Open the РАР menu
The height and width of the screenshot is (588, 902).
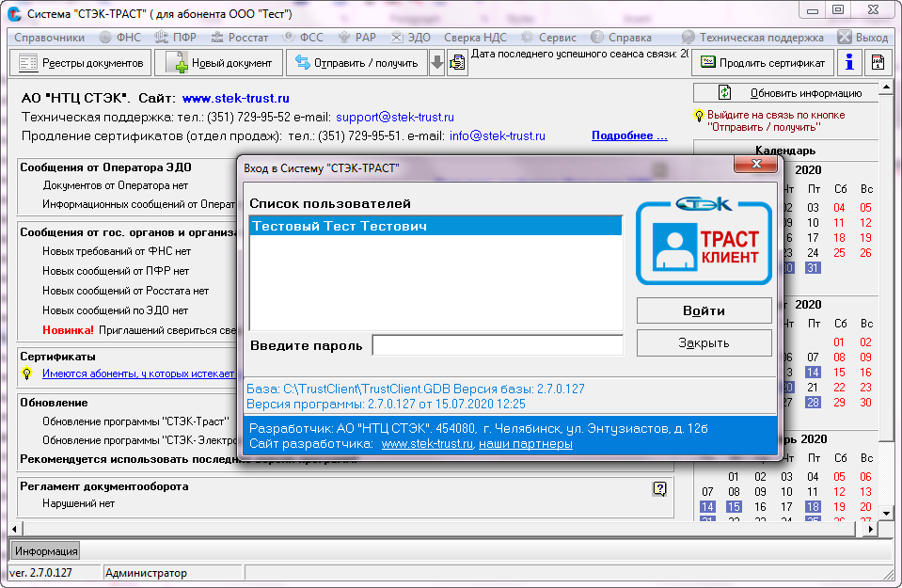(x=356, y=38)
